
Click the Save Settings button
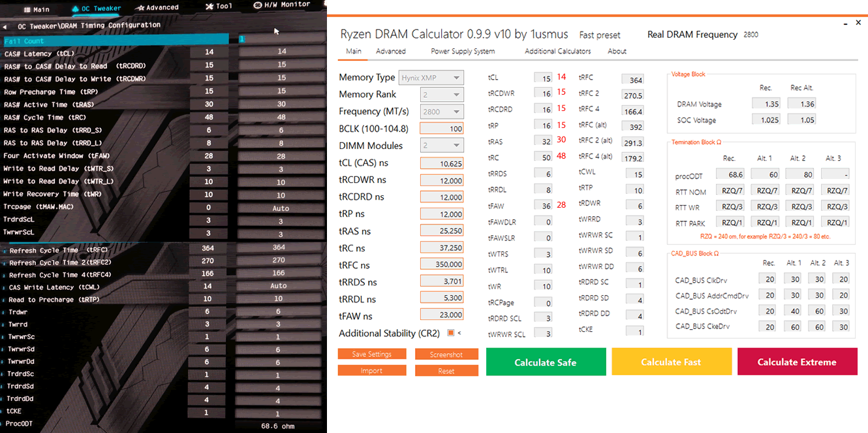(x=372, y=354)
